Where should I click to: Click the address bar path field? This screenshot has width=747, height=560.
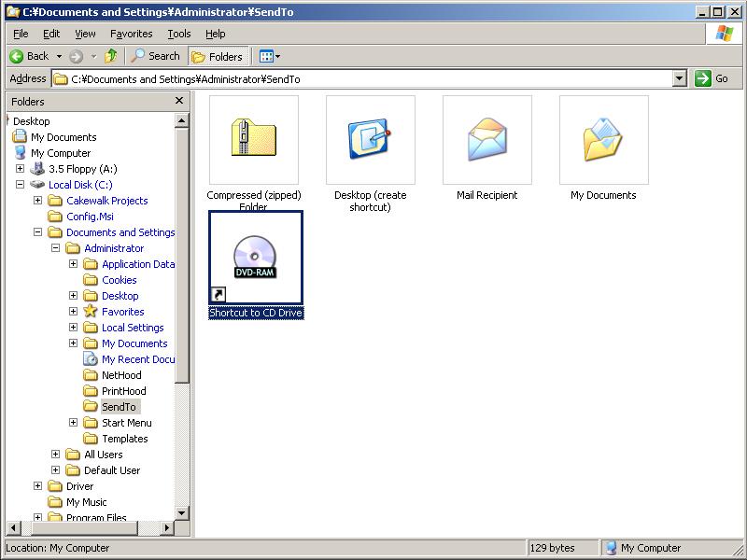pos(363,79)
